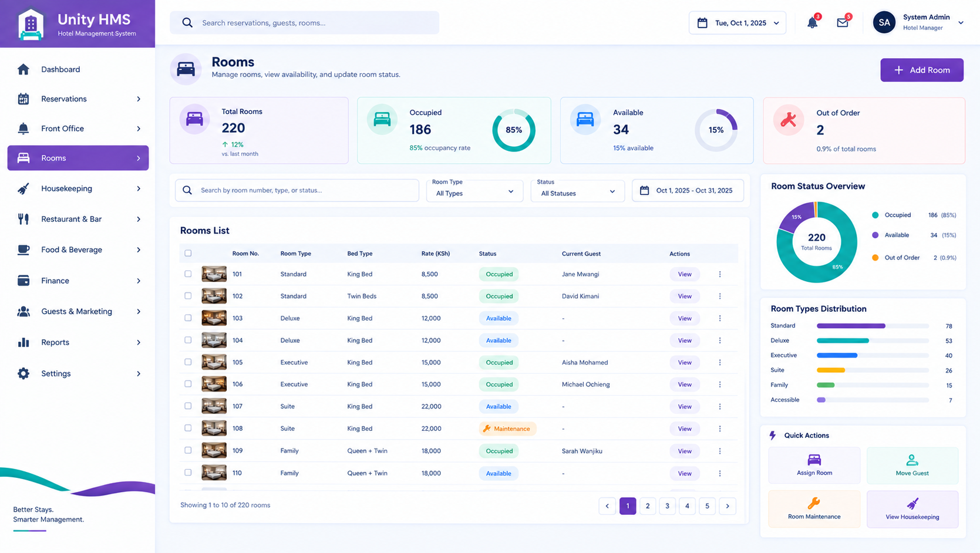This screenshot has width=980, height=553.
Task: Click the Add Room button
Action: 922,70
